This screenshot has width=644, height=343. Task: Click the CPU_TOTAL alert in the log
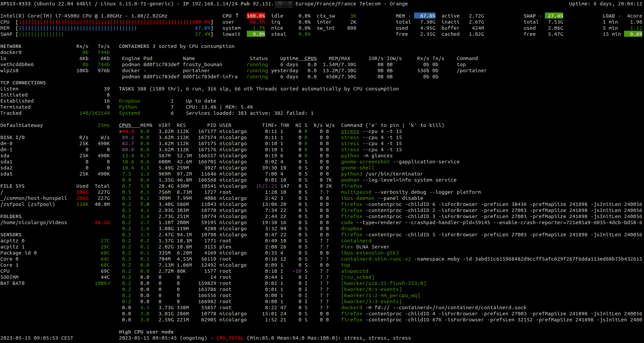pyautogui.click(x=230, y=338)
